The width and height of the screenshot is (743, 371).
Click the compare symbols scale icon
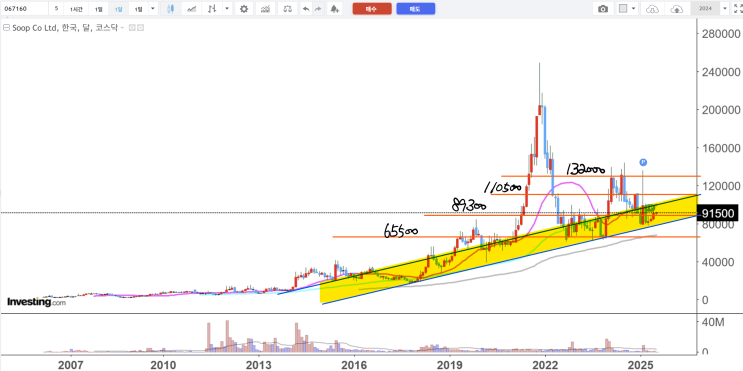288,9
